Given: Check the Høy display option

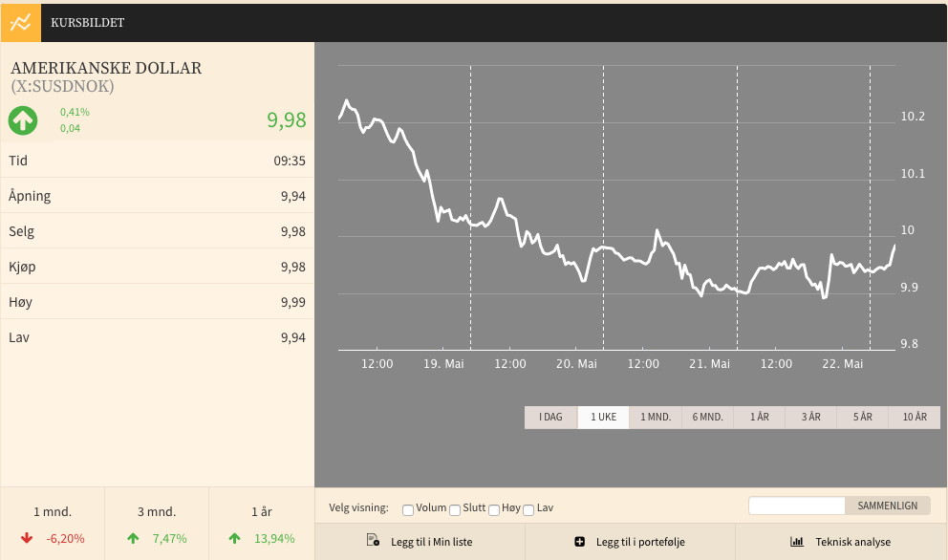Looking at the screenshot, I should tap(494, 509).
